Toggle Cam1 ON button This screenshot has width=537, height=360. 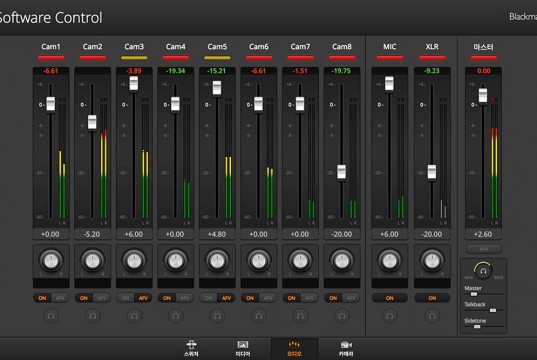click(x=42, y=298)
